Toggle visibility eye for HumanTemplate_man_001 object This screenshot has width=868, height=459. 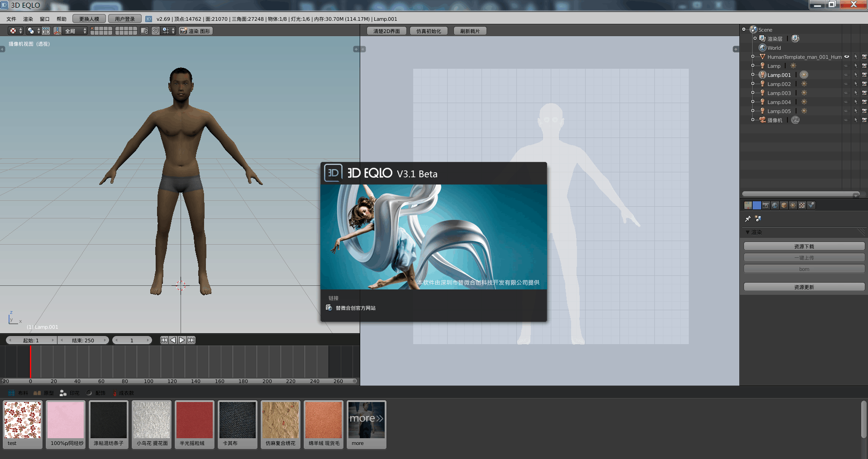pos(846,57)
